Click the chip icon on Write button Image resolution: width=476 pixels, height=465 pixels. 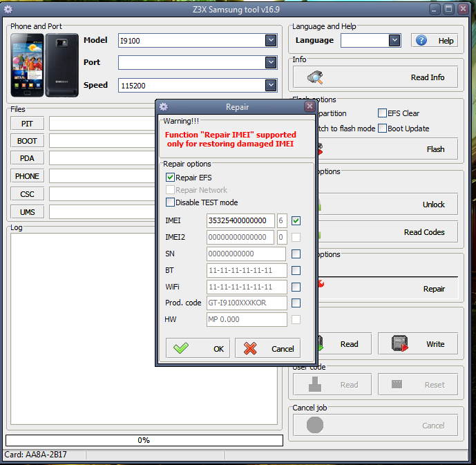coord(400,343)
